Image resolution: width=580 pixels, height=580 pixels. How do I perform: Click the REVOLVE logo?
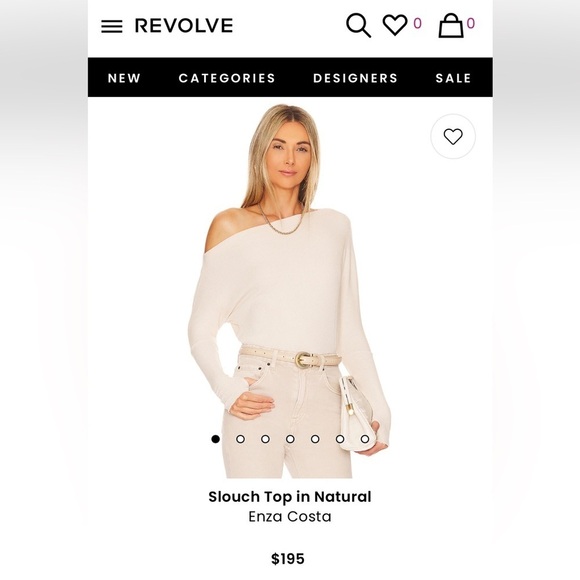tap(184, 26)
